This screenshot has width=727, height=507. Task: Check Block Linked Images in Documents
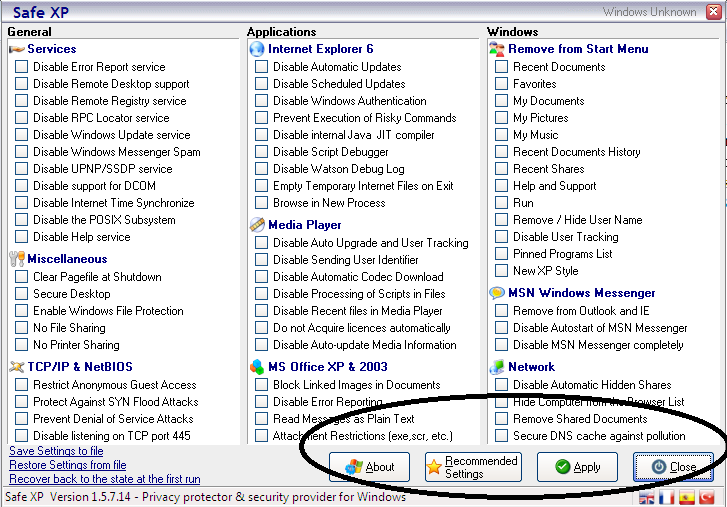(x=261, y=385)
